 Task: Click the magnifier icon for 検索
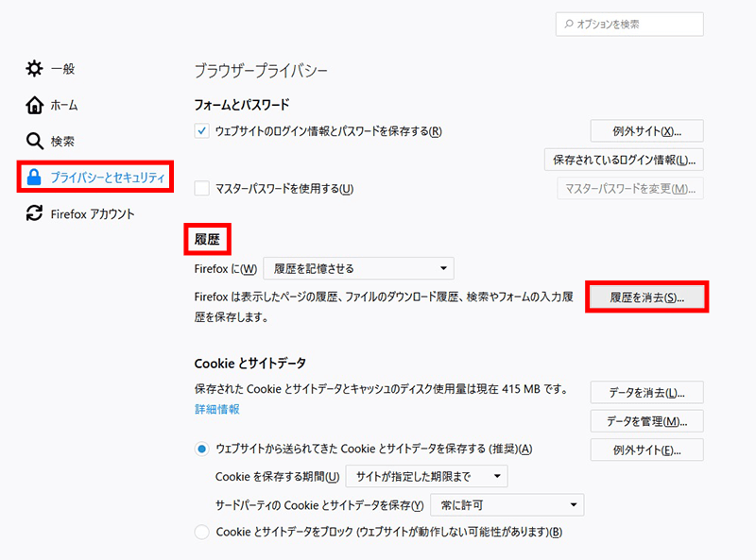tap(34, 141)
